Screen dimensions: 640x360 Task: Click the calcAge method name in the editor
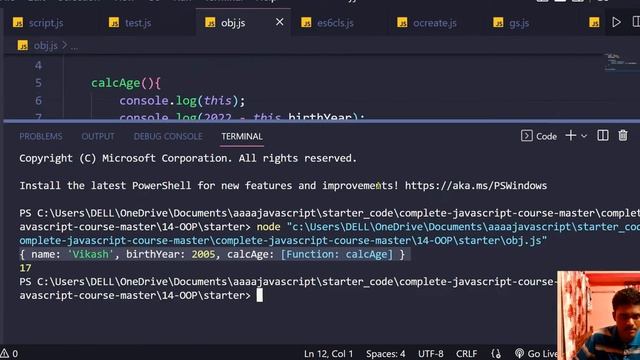(x=116, y=83)
